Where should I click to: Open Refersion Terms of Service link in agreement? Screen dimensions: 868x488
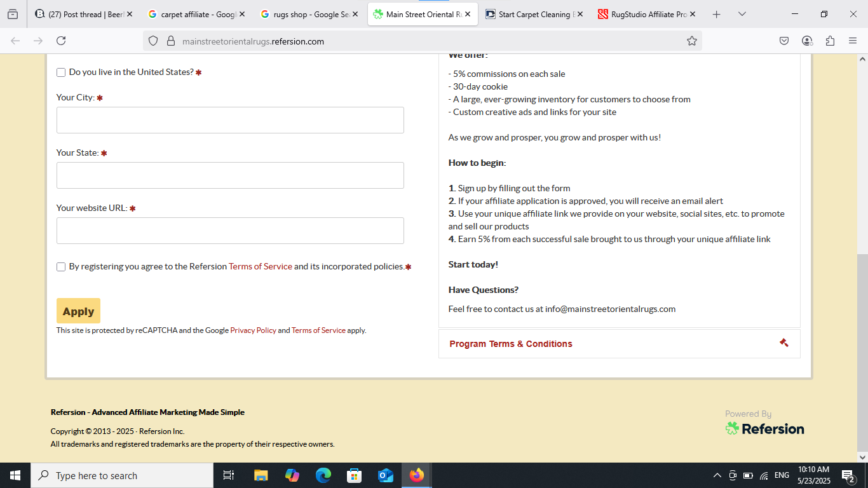click(x=261, y=266)
